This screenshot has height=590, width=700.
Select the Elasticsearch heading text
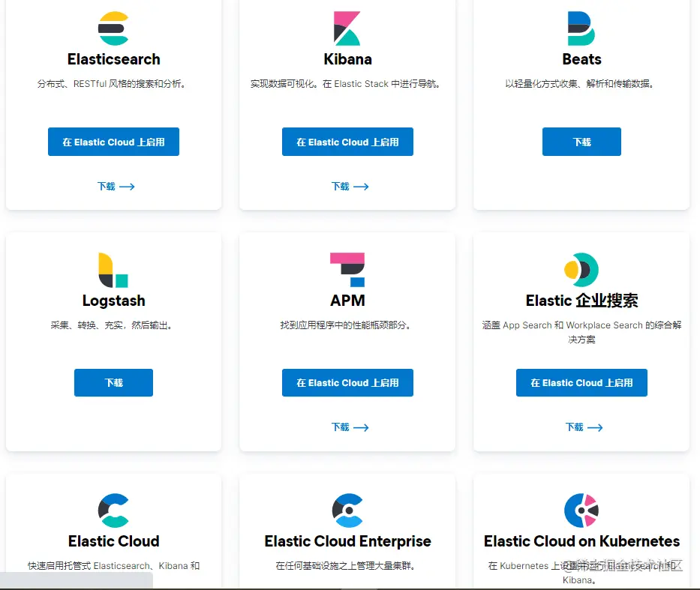(113, 59)
